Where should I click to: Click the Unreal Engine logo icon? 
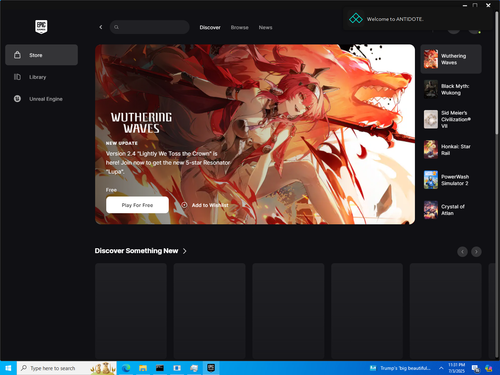pos(17,99)
